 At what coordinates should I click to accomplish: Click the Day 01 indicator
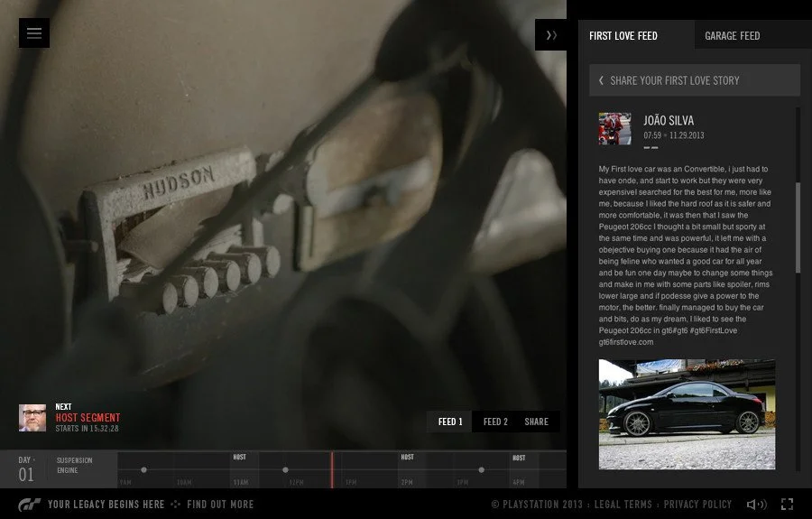[x=25, y=468]
